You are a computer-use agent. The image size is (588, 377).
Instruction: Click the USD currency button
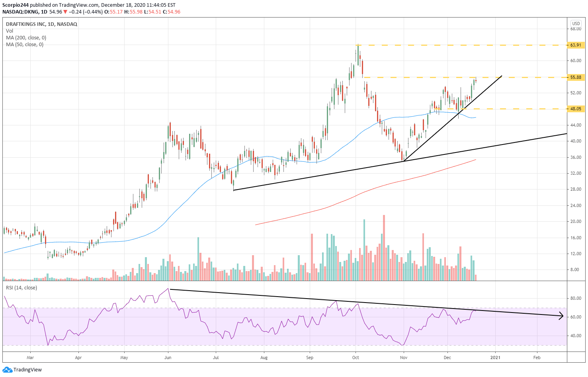(576, 23)
